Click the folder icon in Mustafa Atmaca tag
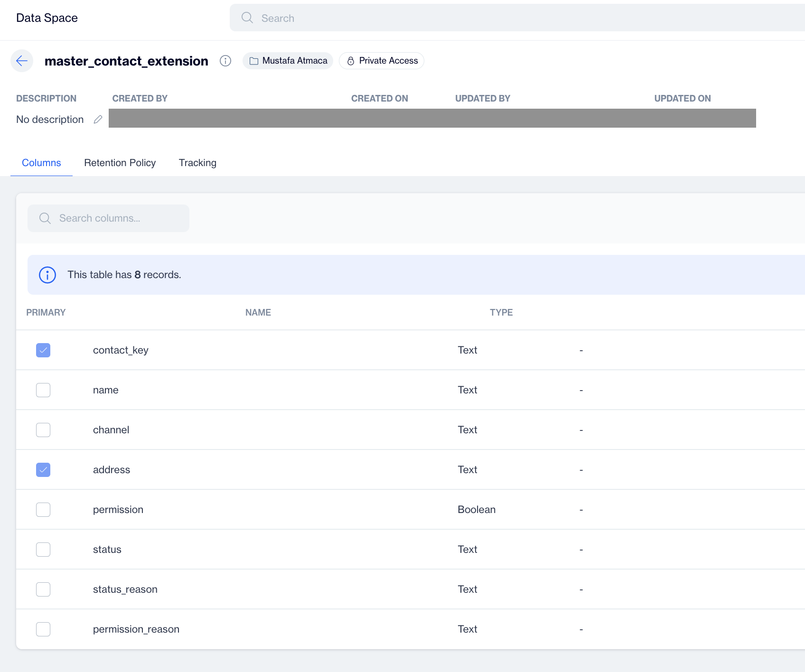Viewport: 805px width, 672px height. point(254,61)
